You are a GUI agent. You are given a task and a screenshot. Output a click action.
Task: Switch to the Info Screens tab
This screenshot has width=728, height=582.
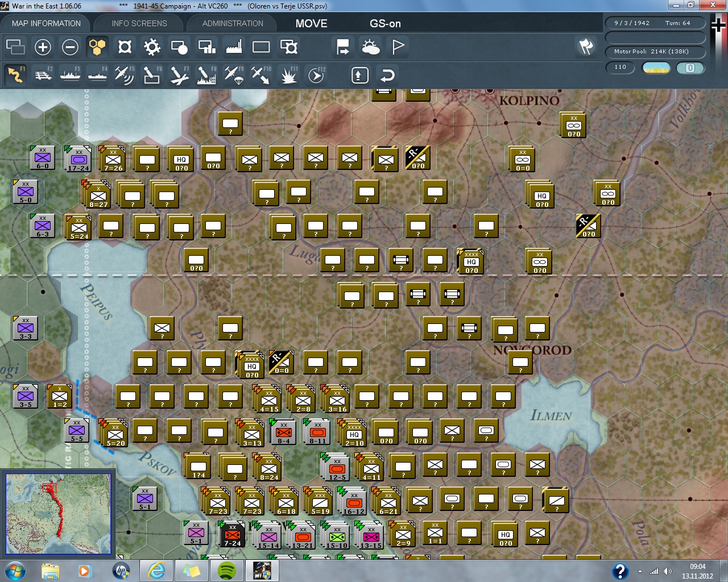pos(139,23)
